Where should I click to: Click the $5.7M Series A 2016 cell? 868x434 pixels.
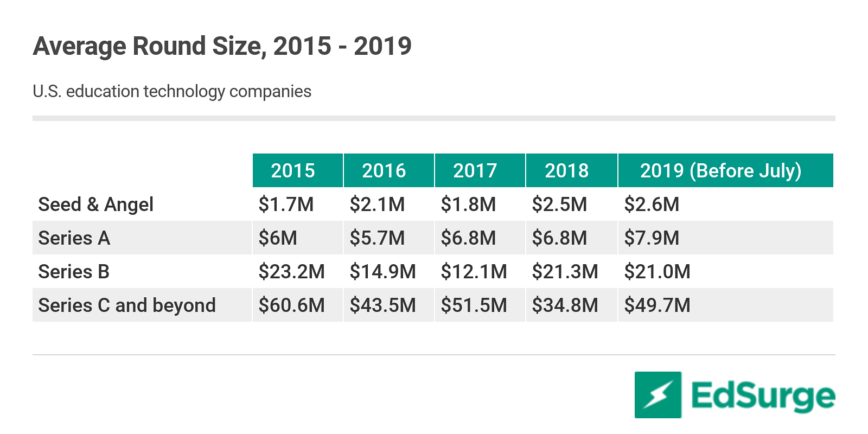[x=389, y=238]
